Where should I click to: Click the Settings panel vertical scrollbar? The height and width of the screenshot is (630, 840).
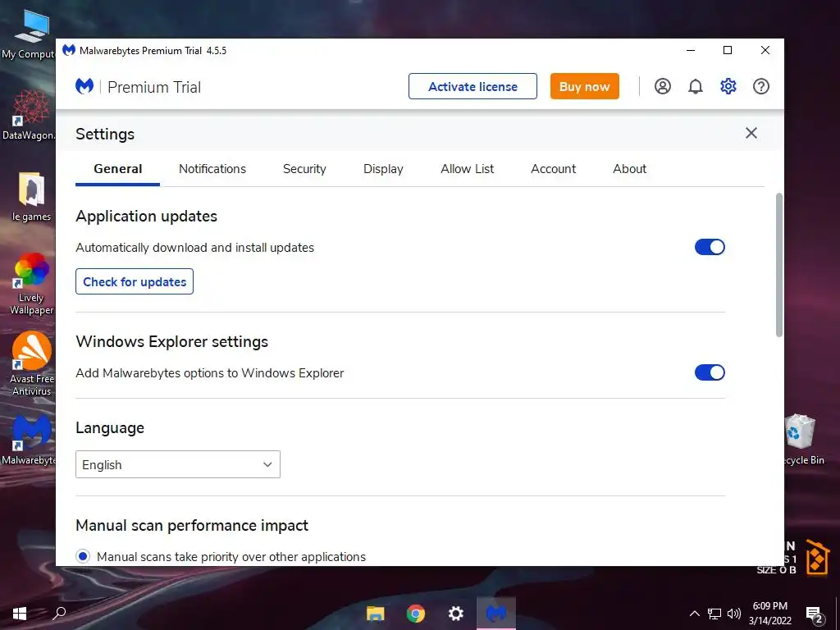[x=779, y=265]
